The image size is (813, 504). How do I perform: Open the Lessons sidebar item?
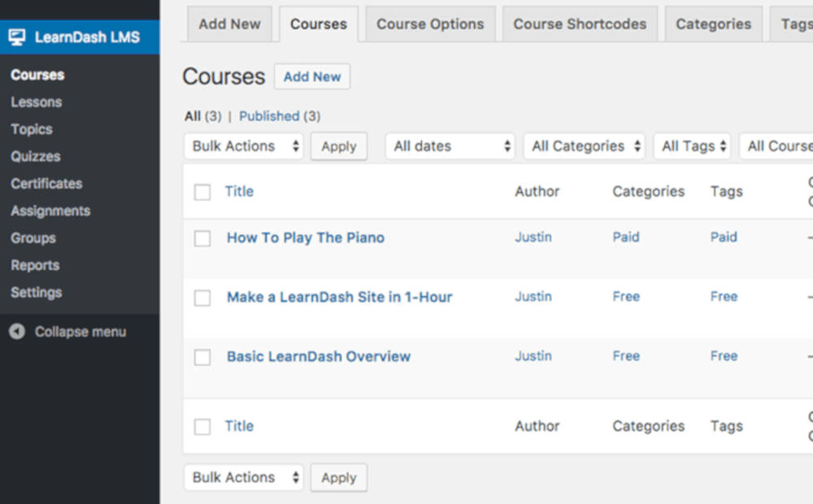[36, 102]
